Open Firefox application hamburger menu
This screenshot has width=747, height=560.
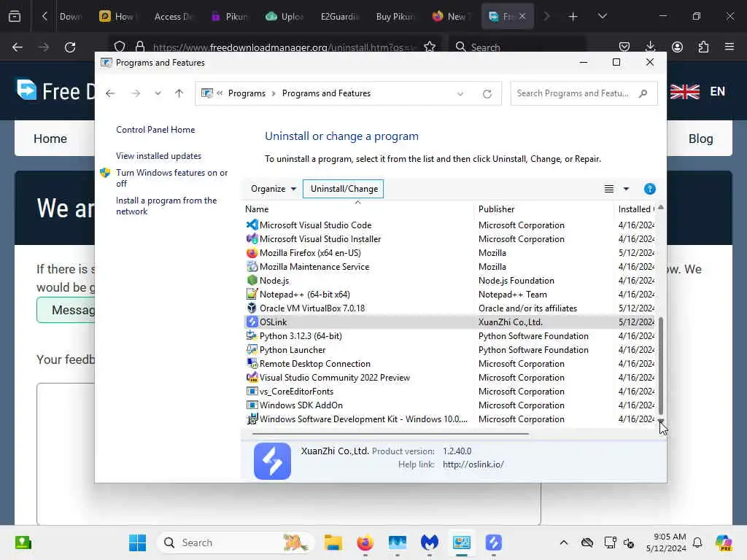coord(729,47)
